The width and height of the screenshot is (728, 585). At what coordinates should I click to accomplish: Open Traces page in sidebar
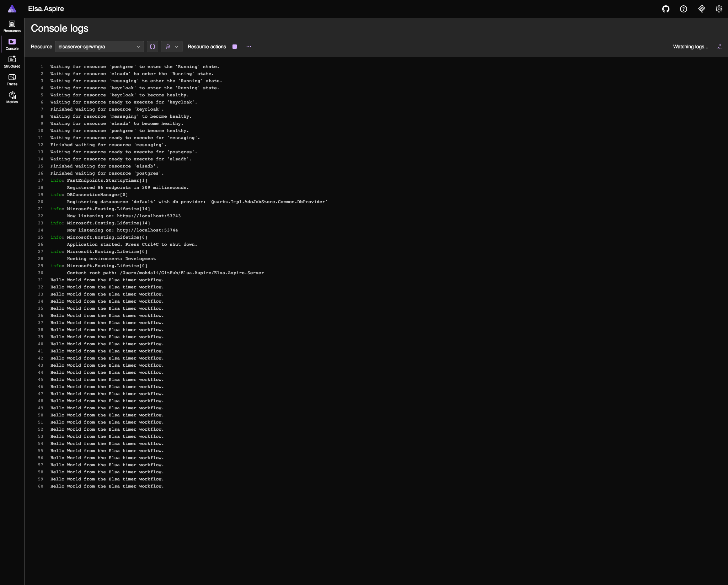tap(12, 80)
